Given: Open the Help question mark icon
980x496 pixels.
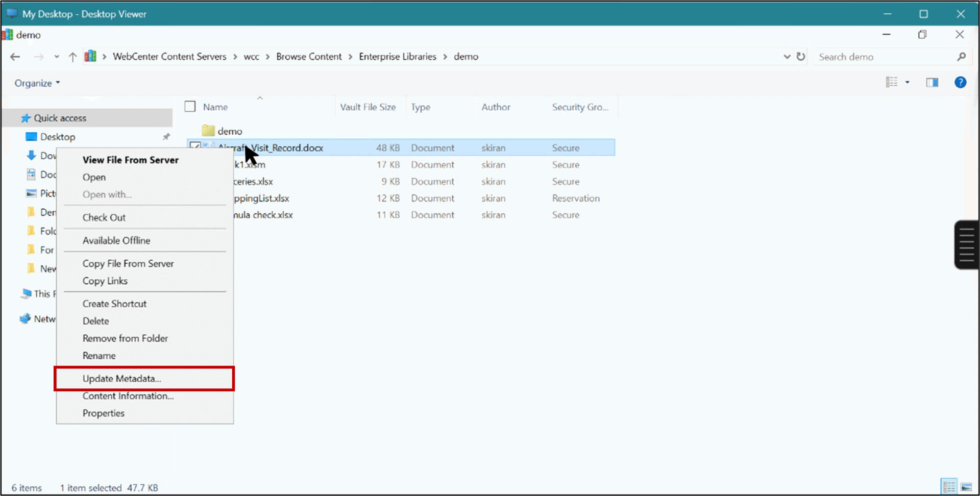Looking at the screenshot, I should [x=961, y=82].
